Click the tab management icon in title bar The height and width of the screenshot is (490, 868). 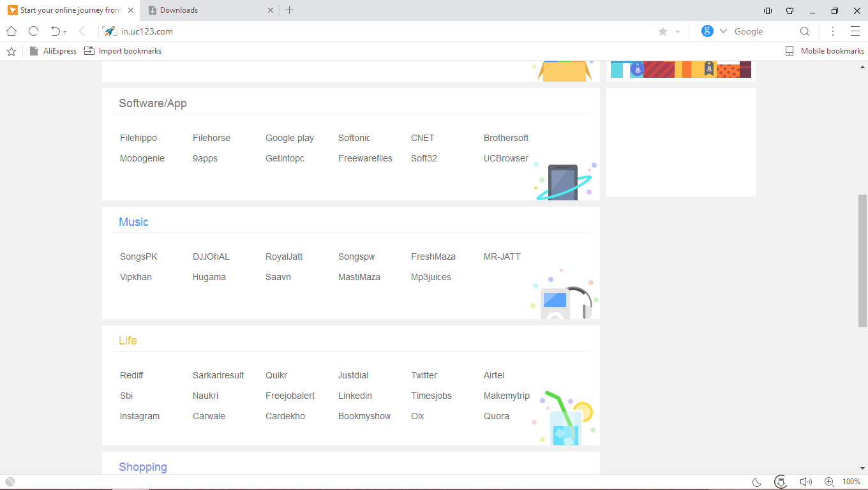coord(768,11)
